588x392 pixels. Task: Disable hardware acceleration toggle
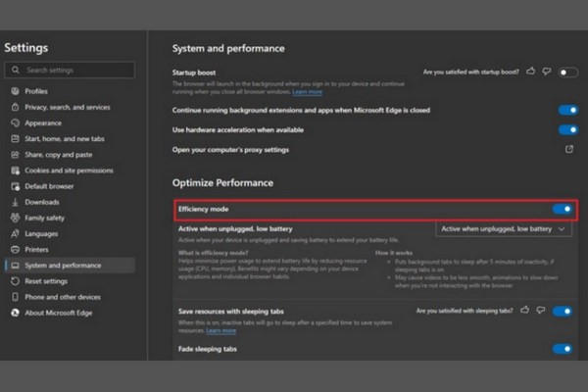click(567, 129)
